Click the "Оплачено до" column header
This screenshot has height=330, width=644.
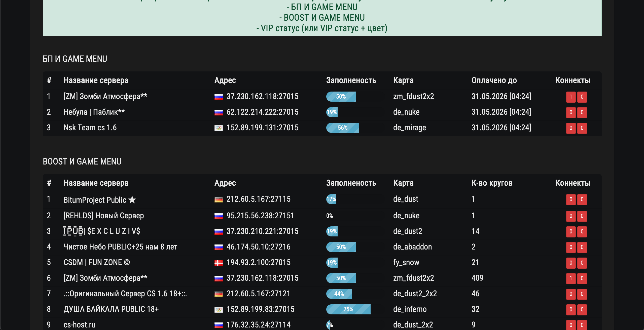494,80
